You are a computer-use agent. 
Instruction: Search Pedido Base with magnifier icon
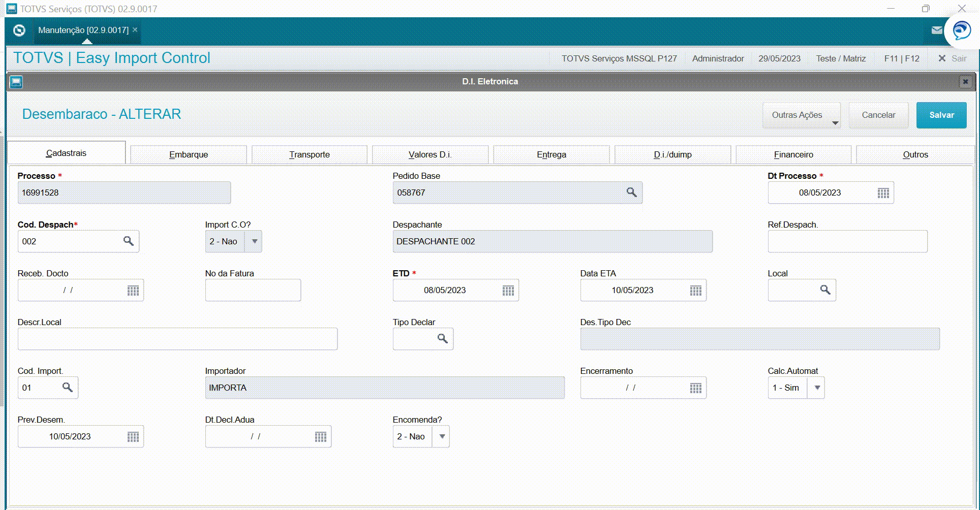(631, 193)
